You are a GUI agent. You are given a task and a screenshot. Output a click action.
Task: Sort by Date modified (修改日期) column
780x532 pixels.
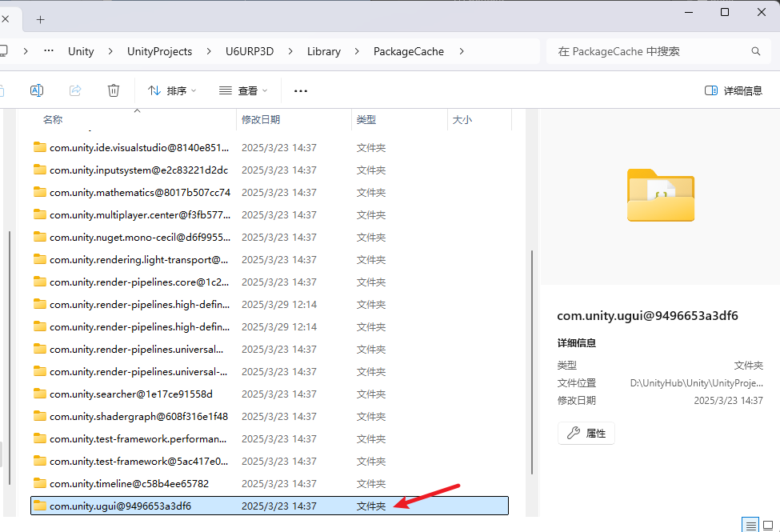(261, 119)
